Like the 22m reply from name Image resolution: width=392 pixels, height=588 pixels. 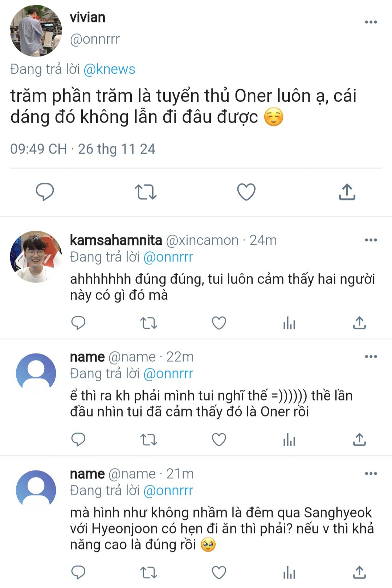[219, 439]
